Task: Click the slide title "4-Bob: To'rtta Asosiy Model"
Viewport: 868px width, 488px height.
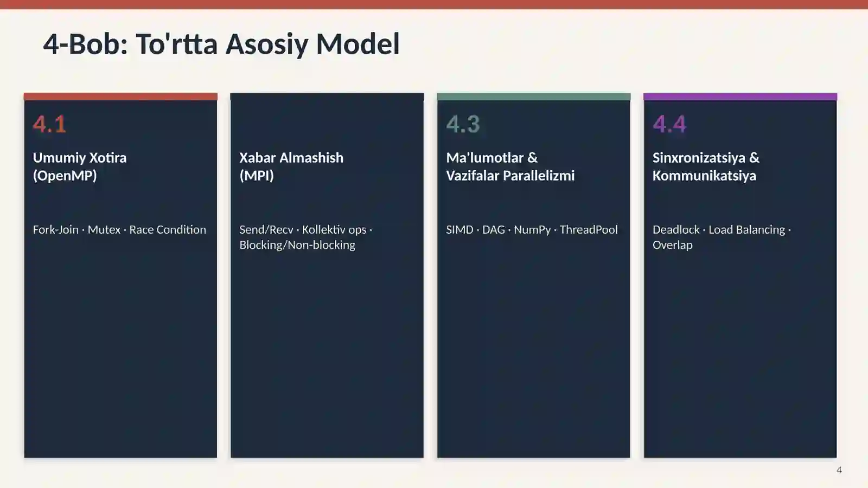Action: pos(221,44)
